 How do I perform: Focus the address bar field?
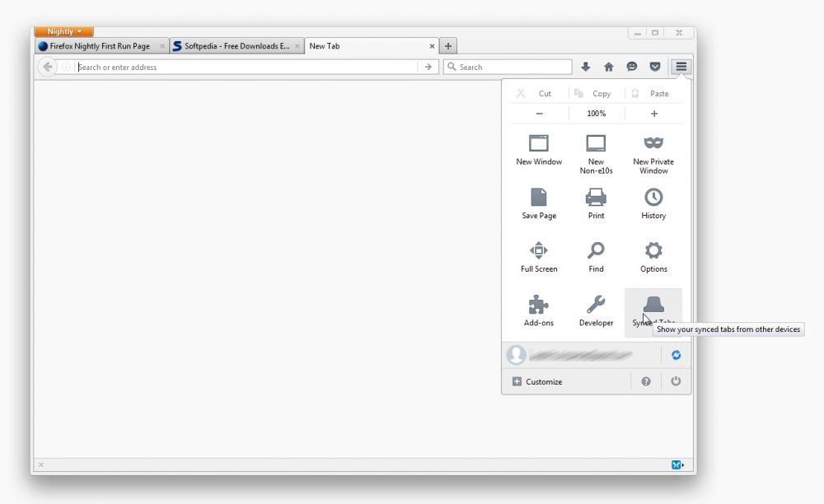pos(247,68)
